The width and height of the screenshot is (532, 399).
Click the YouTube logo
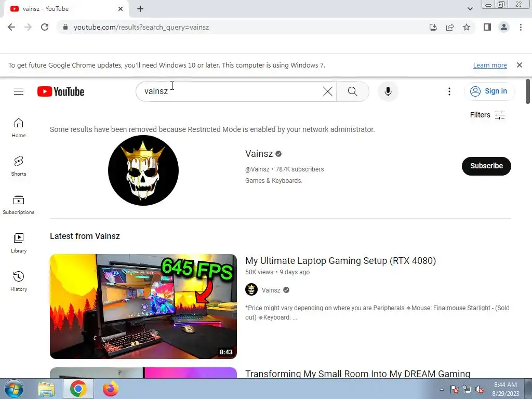(x=61, y=91)
